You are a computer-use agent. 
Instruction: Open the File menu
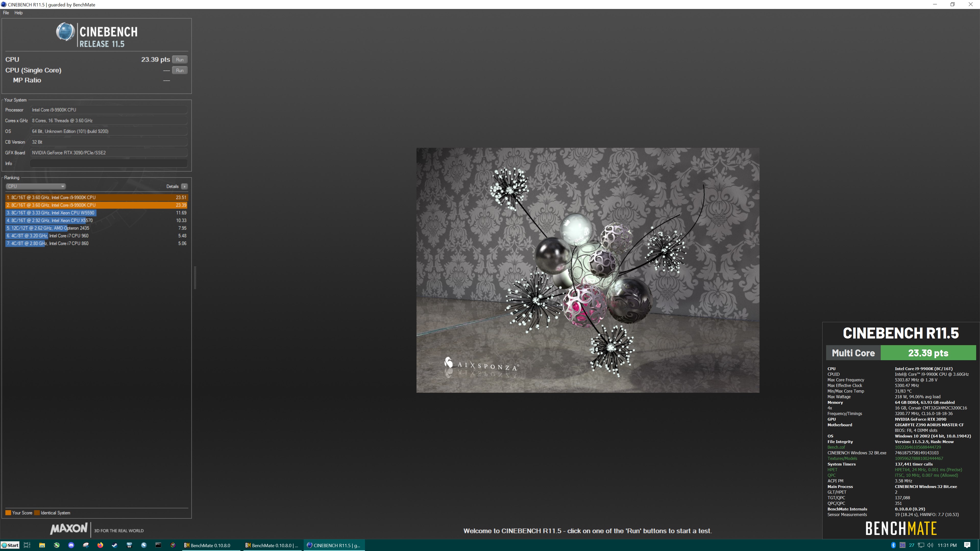6,12
